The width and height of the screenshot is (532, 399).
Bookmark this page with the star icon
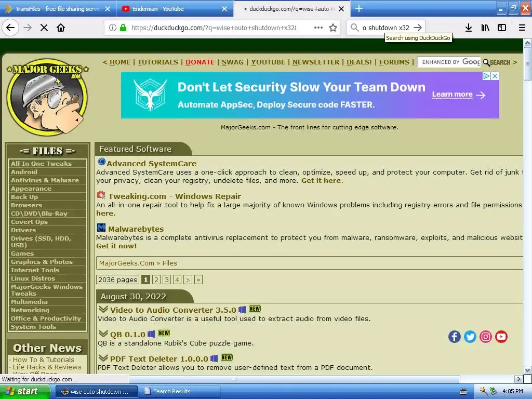[x=333, y=28]
